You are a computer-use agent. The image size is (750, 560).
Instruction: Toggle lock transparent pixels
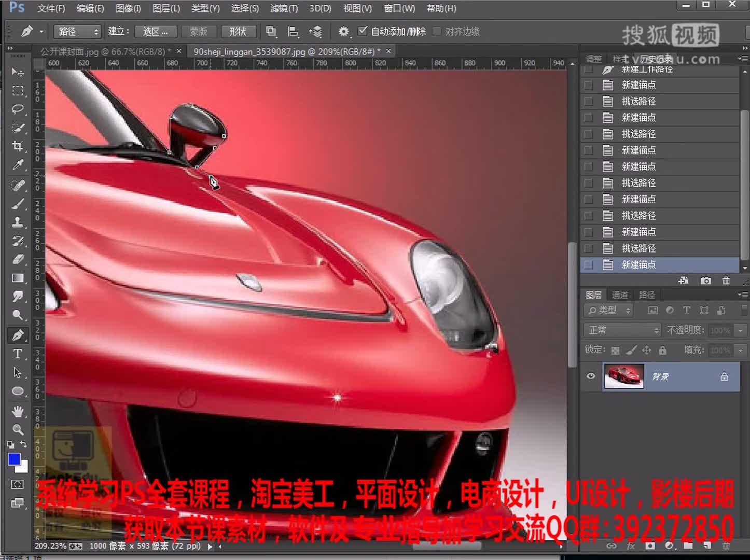point(615,351)
